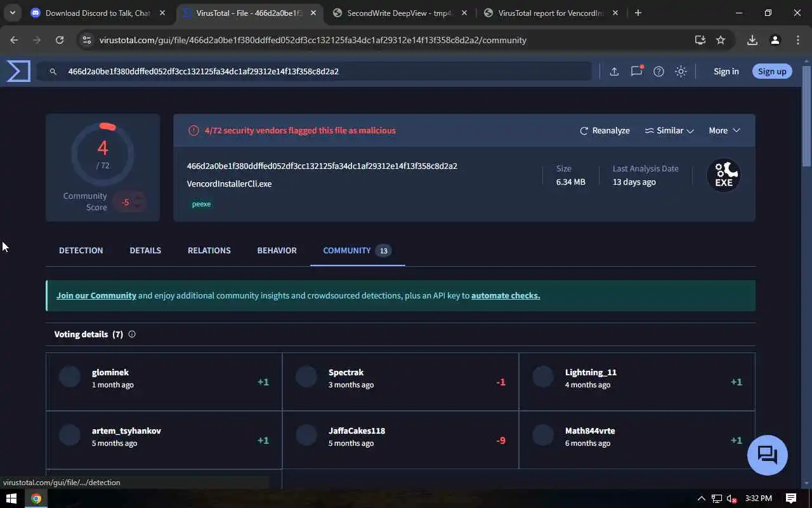The image size is (812, 508).
Task: Click the peexe tag
Action: 201,204
